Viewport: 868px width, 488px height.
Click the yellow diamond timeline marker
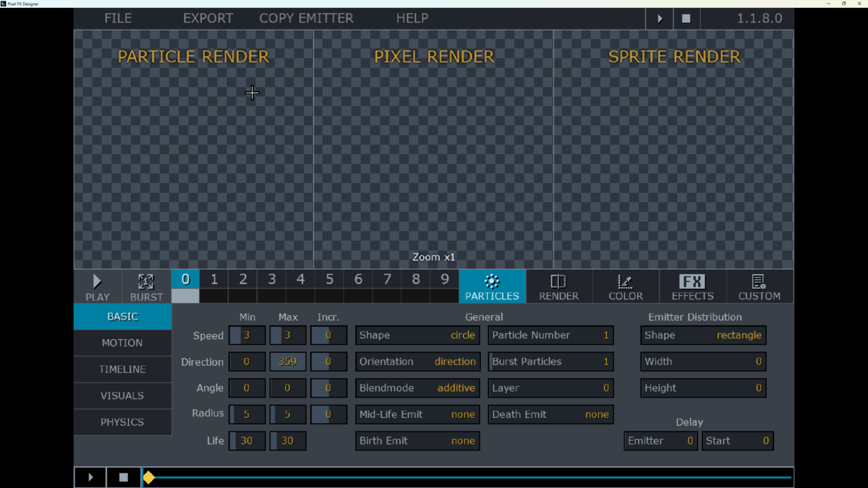point(149,477)
